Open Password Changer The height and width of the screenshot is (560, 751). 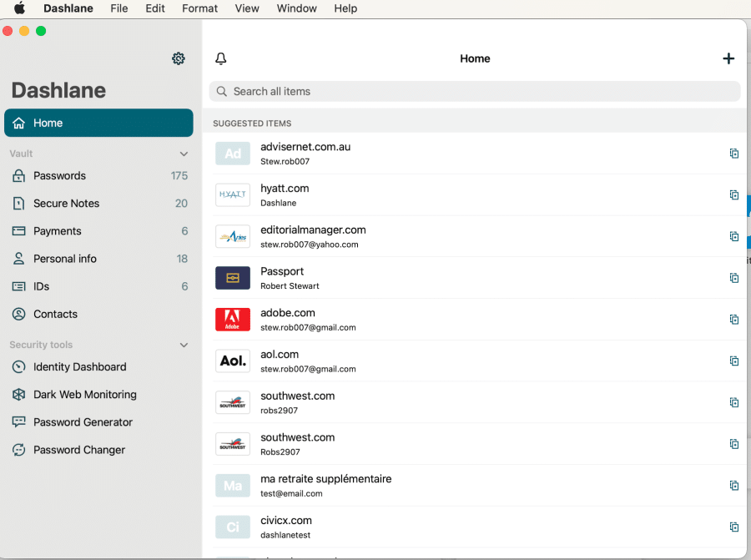point(98,450)
